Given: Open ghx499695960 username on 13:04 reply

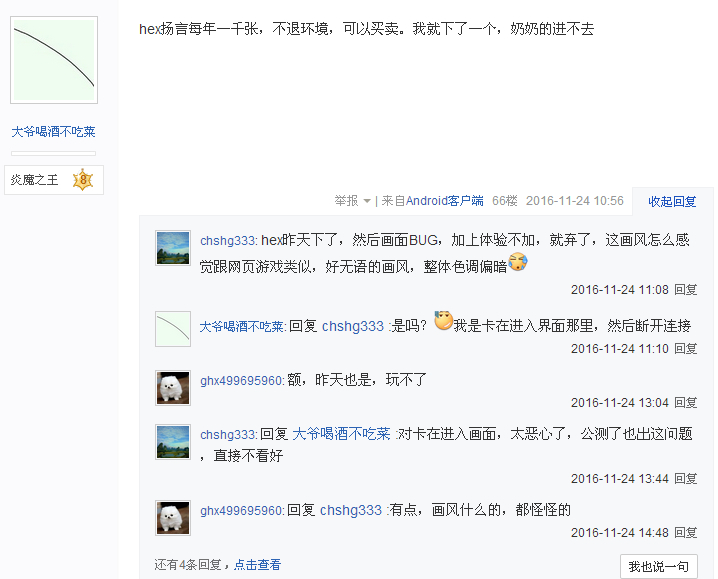Looking at the screenshot, I should (x=241, y=381).
